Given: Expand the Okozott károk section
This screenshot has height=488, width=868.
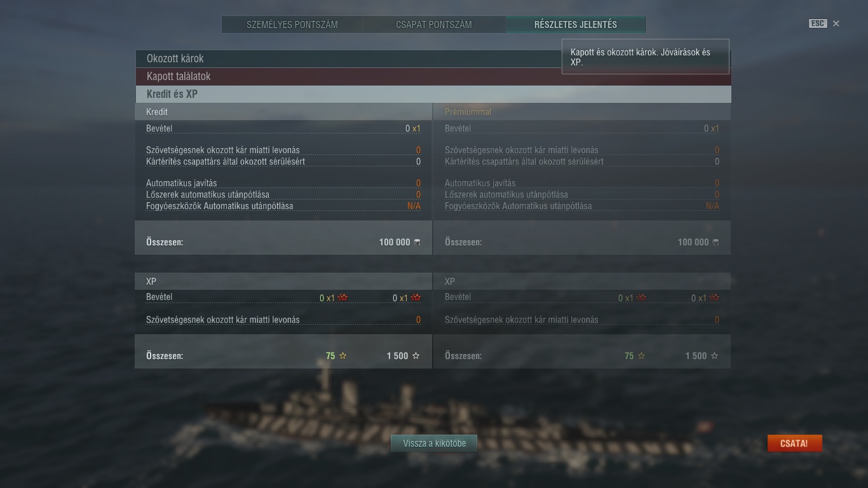Looking at the screenshot, I should [433, 58].
